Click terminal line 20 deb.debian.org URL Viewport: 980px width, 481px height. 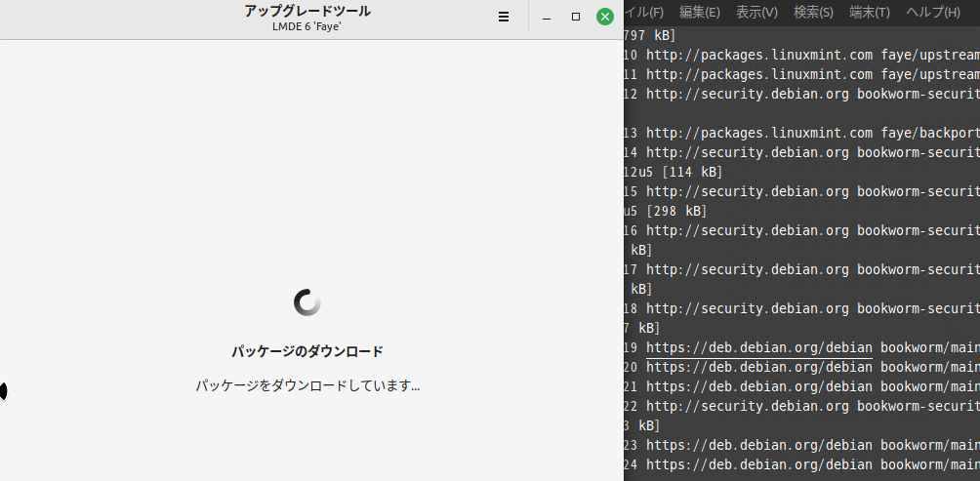click(x=758, y=367)
